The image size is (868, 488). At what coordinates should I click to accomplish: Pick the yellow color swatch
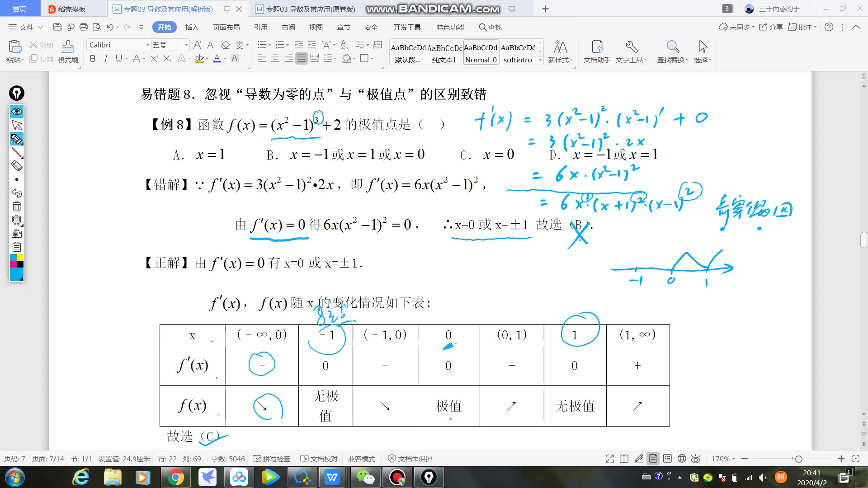click(20, 257)
